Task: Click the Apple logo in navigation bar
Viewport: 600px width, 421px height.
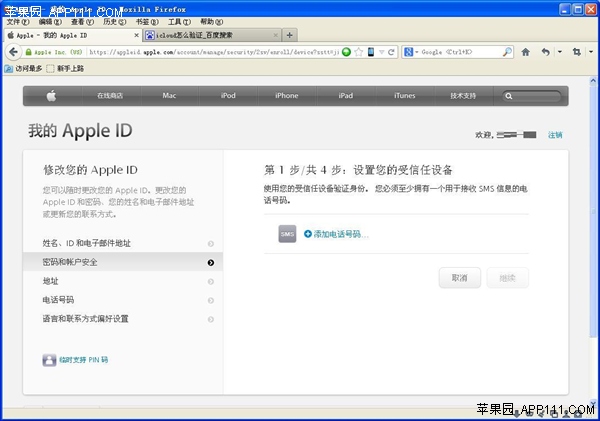Action: coord(52,96)
